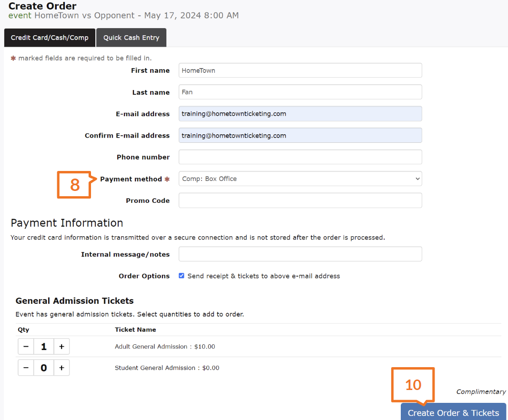508x420 pixels.
Task: Switch to Quick Cash Entry tab
Action: 131,38
